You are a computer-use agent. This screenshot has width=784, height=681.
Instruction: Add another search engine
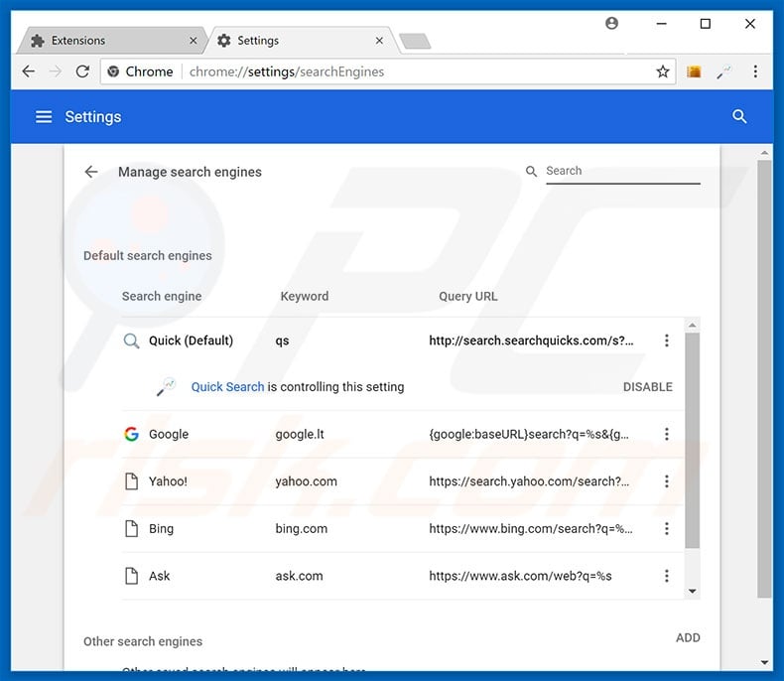(688, 638)
